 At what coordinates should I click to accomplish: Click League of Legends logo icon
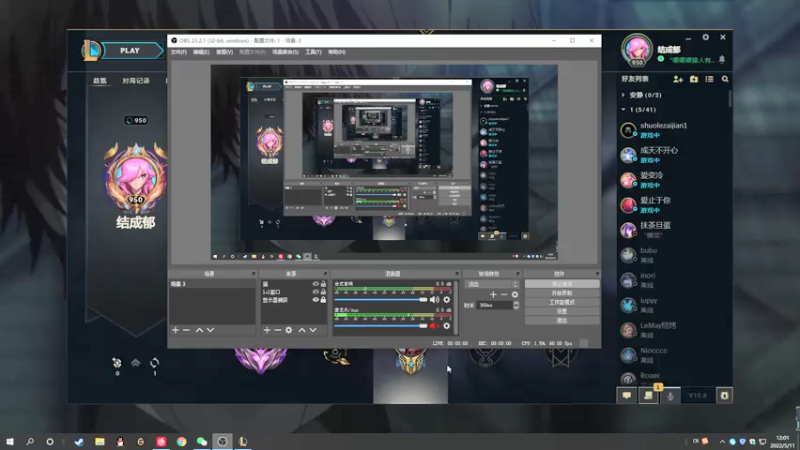point(91,51)
